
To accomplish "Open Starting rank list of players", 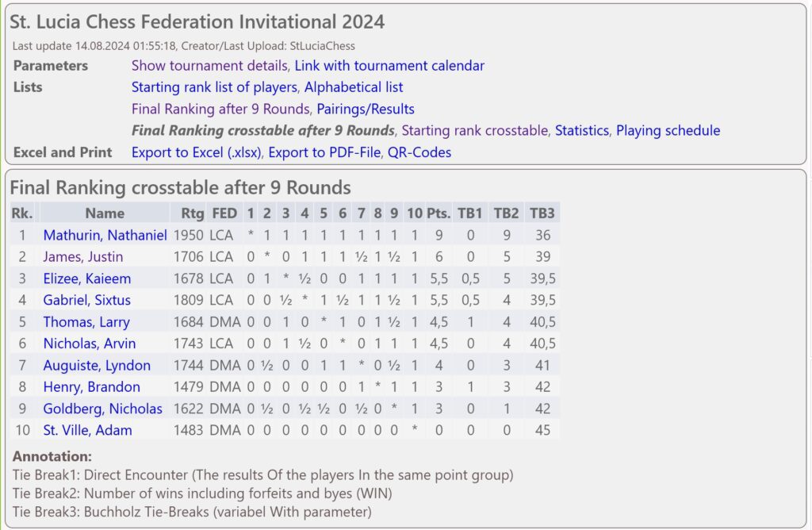I will click(214, 87).
